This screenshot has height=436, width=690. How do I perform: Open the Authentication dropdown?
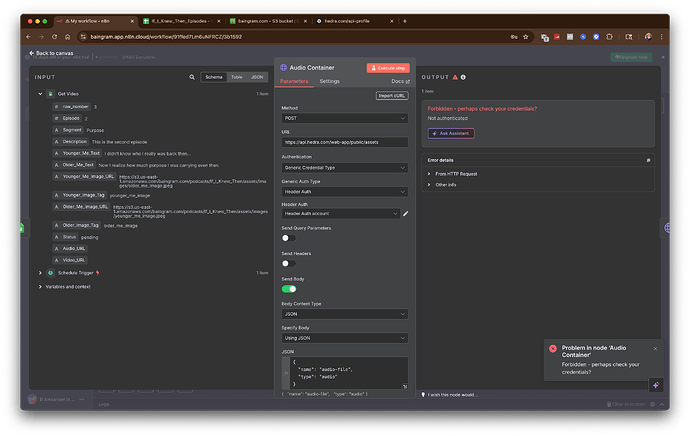click(x=345, y=168)
